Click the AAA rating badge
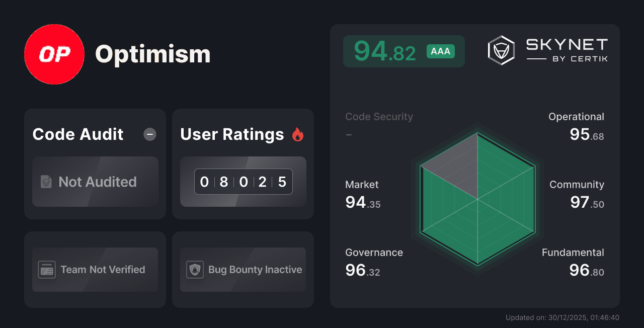The height and width of the screenshot is (328, 644). point(440,51)
